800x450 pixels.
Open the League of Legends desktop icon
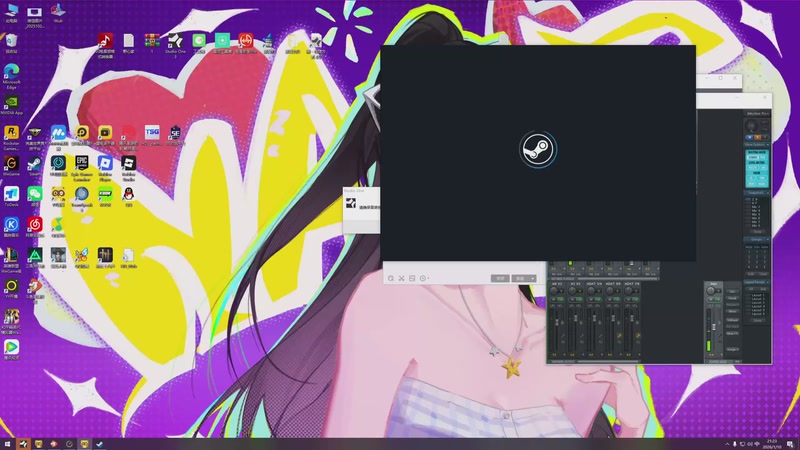(x=11, y=256)
